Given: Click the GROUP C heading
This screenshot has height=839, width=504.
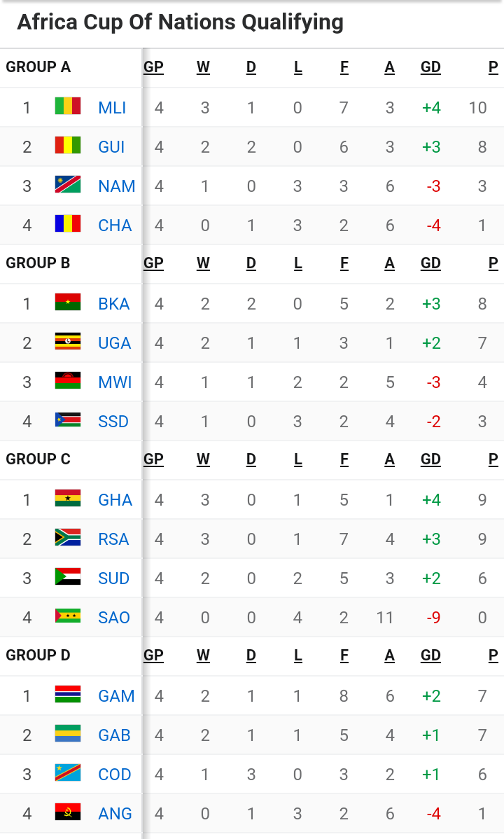Looking at the screenshot, I should click(x=38, y=459).
